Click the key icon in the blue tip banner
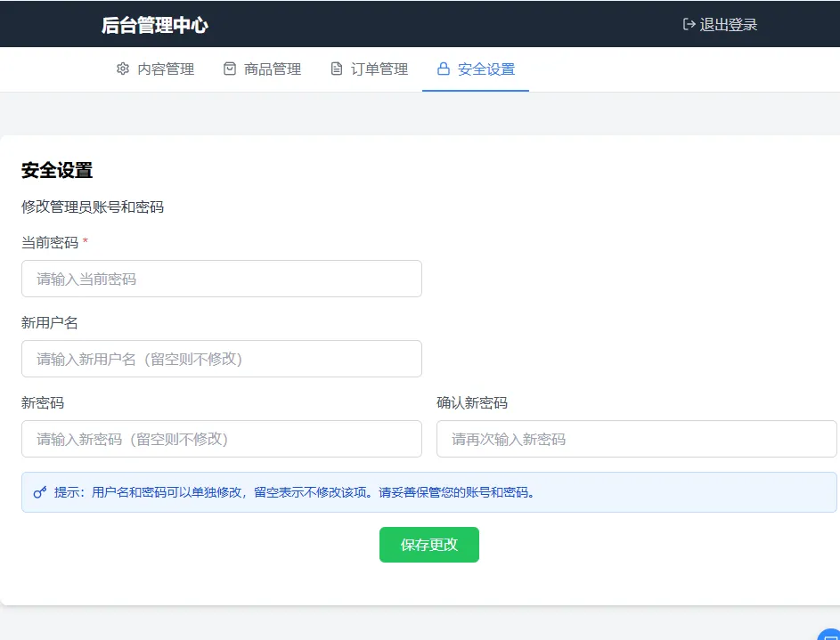Viewport: 840px width, 640px height. coord(38,491)
